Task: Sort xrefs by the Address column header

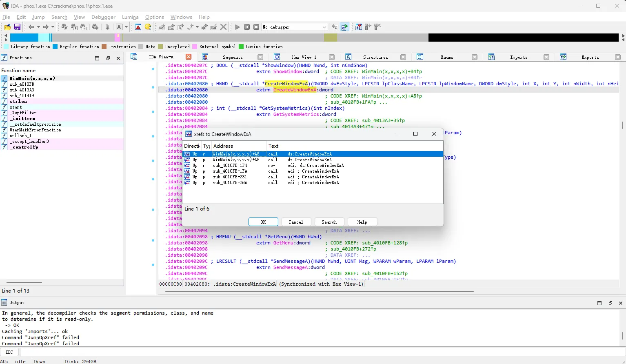Action: coord(239,146)
